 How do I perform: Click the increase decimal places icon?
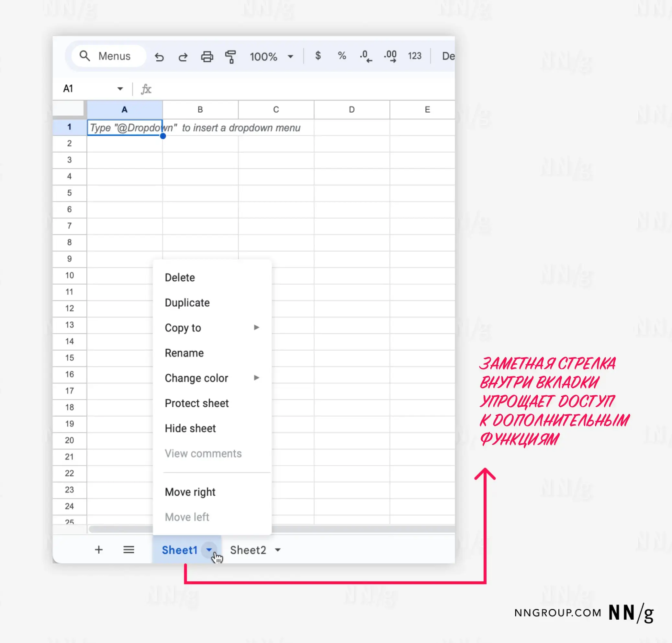pyautogui.click(x=390, y=56)
